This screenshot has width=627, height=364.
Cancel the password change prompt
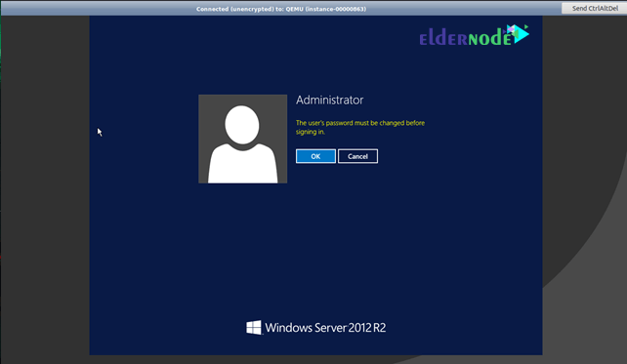point(357,156)
